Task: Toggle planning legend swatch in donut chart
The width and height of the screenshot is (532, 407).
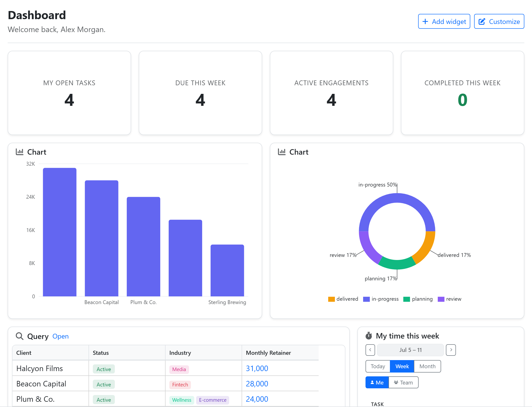Action: [407, 299]
